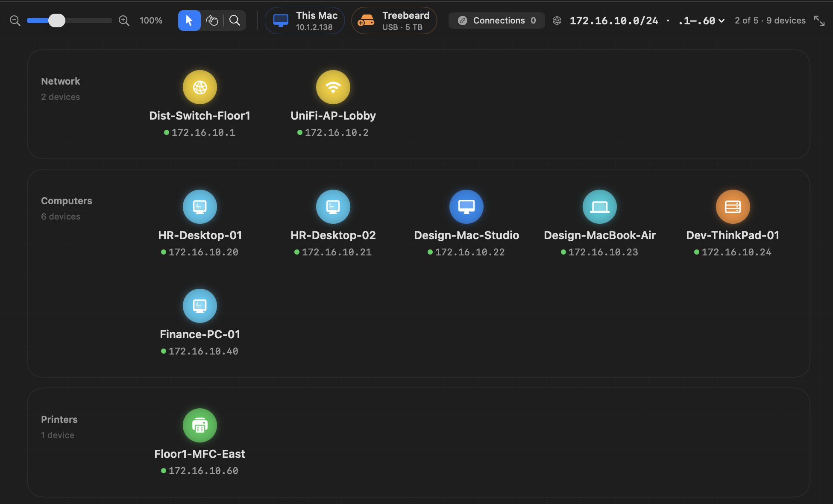833x504 pixels.
Task: Select the HR-Desktop-01 computer icon
Action: [200, 207]
